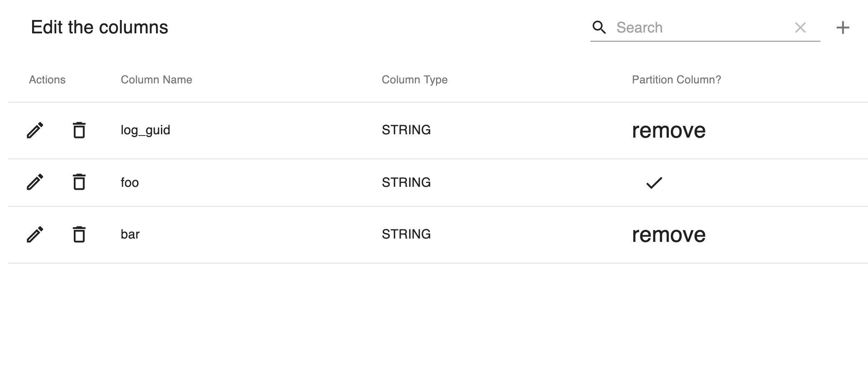The image size is (868, 377).
Task: Open the editor for the bar column
Action: tap(35, 234)
